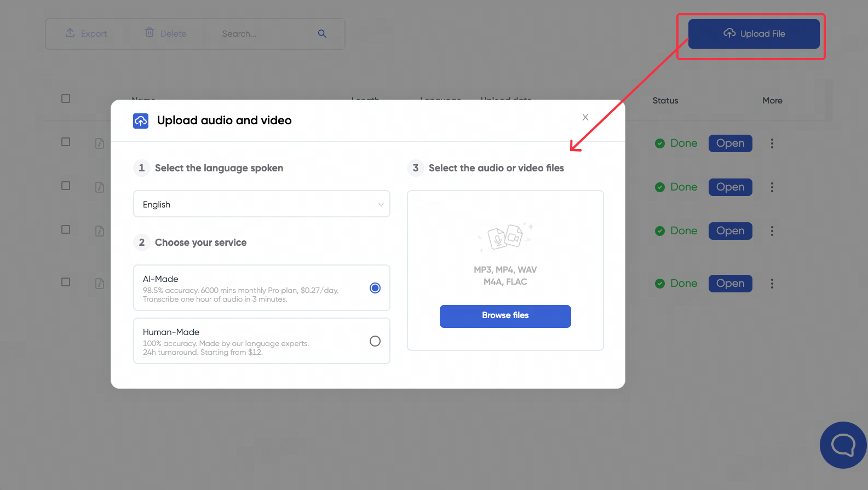Click the third row's green Done check icon
868x490 pixels.
660,231
